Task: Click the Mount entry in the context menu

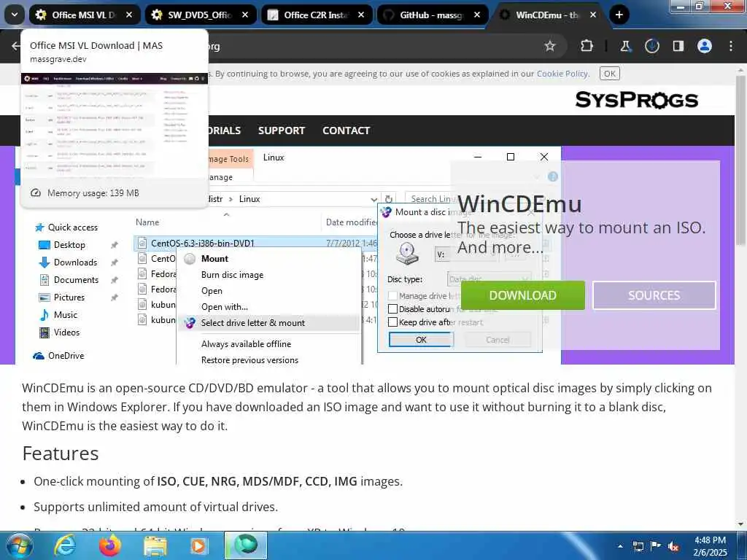Action: click(x=214, y=259)
